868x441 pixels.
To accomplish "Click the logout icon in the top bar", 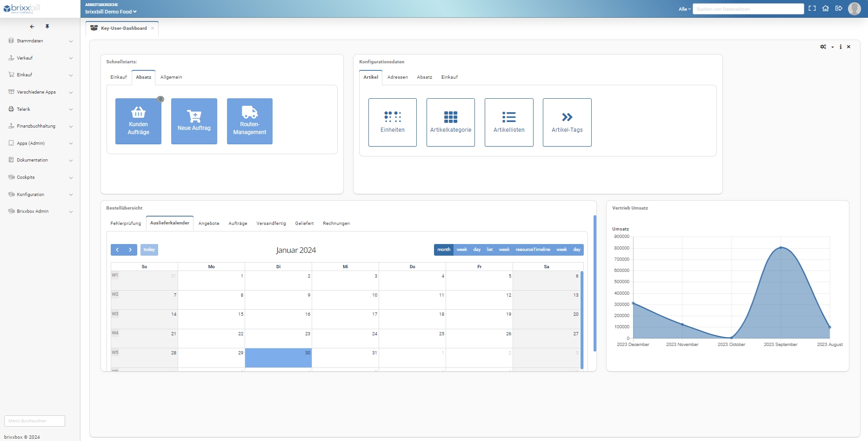I will click(x=839, y=8).
